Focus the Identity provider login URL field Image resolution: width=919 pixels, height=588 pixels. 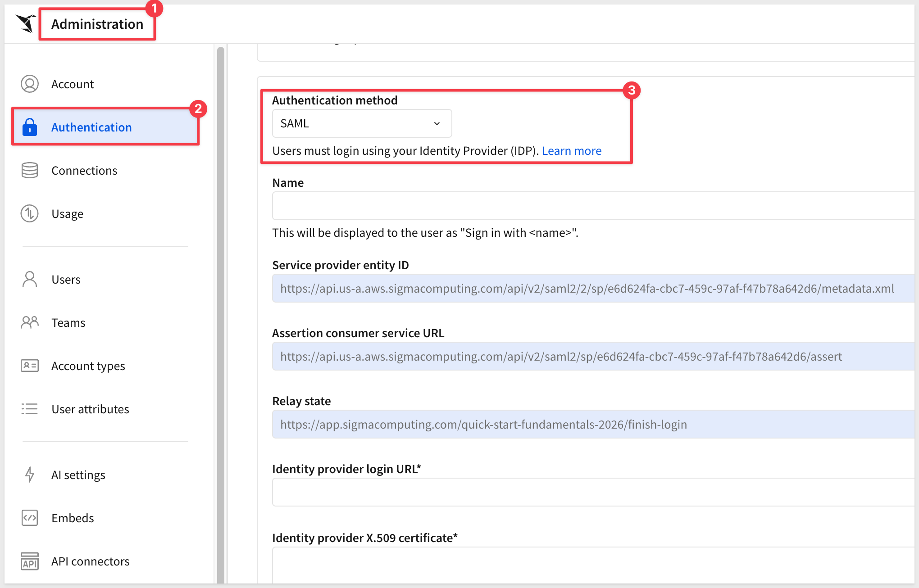[593, 492]
